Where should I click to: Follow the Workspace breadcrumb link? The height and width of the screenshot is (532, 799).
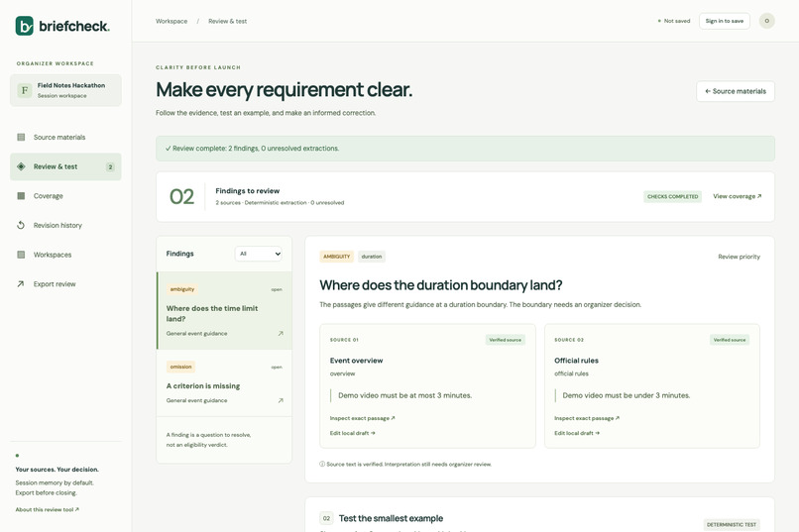(x=171, y=22)
